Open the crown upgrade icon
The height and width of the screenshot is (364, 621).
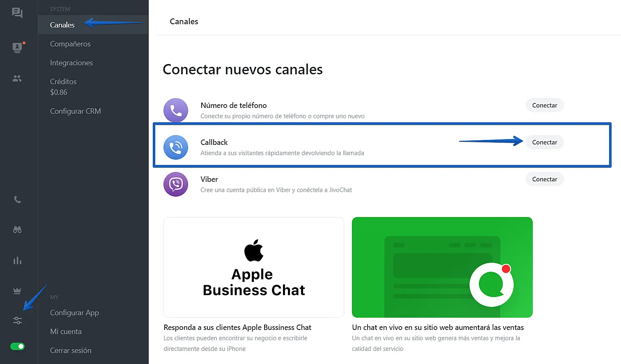[x=17, y=291]
